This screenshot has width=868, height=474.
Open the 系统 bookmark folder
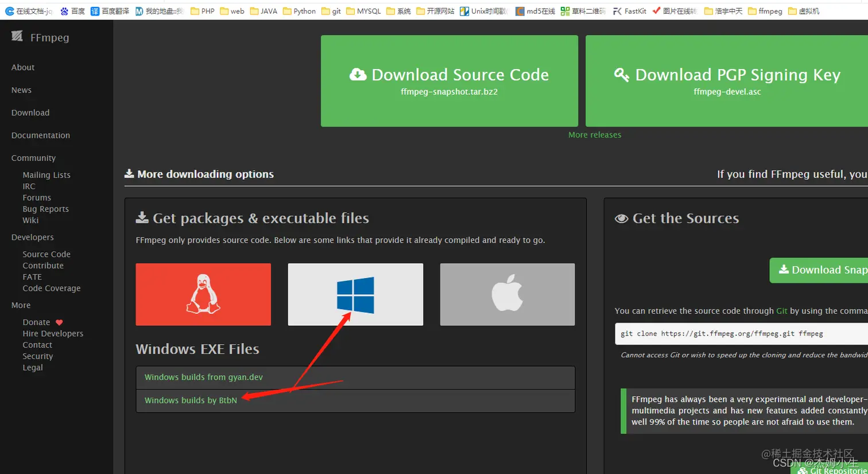[x=398, y=11]
